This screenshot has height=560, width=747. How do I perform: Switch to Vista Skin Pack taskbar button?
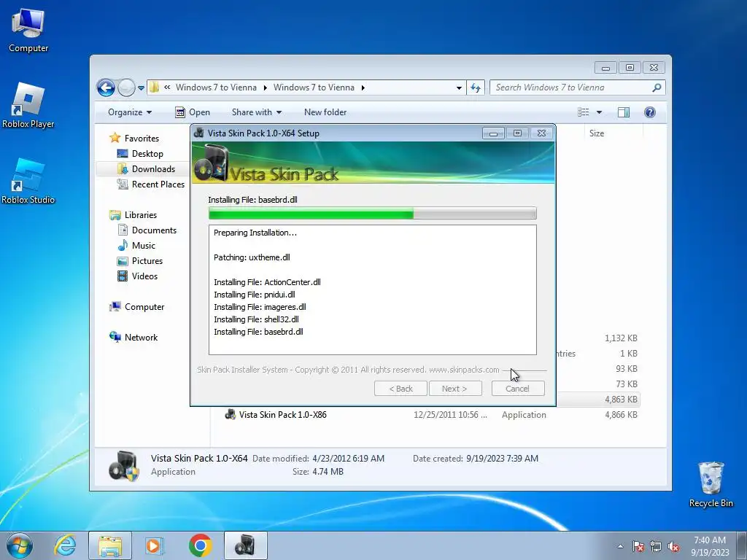(x=245, y=545)
